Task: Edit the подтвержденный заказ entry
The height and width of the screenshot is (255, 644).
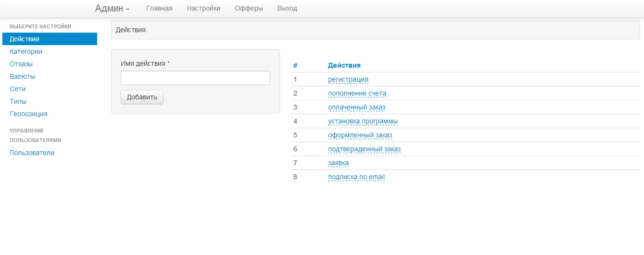Action: [364, 149]
